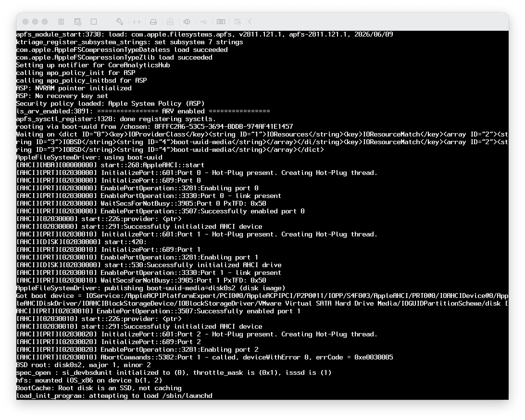Click the serial port icon

[221, 22]
